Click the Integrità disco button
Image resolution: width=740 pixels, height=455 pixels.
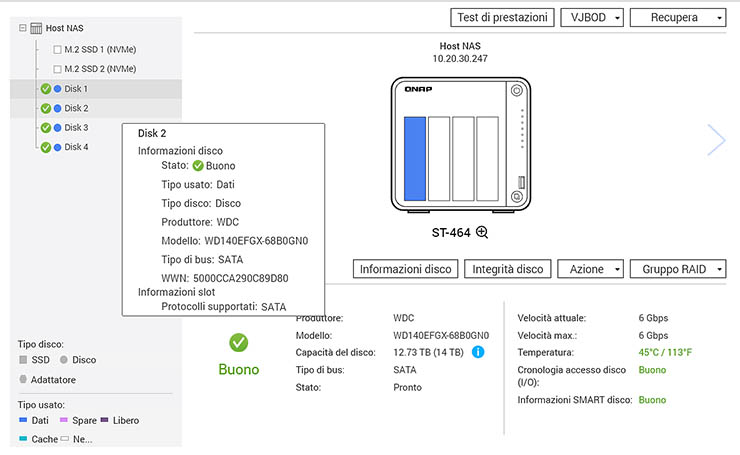[x=508, y=269]
